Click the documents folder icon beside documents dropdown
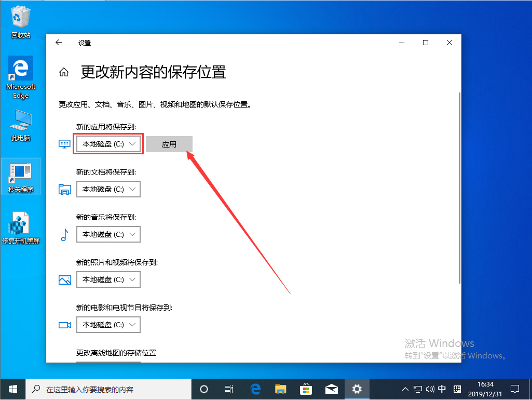The height and width of the screenshot is (400, 532). click(64, 189)
